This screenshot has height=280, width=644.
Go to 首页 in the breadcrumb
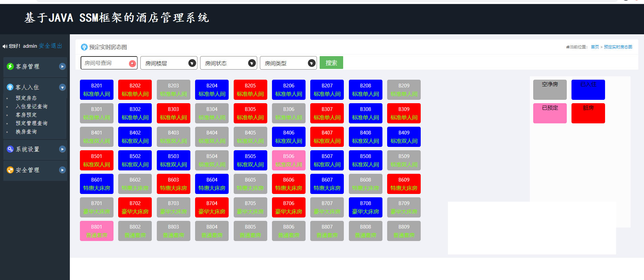coord(595,47)
